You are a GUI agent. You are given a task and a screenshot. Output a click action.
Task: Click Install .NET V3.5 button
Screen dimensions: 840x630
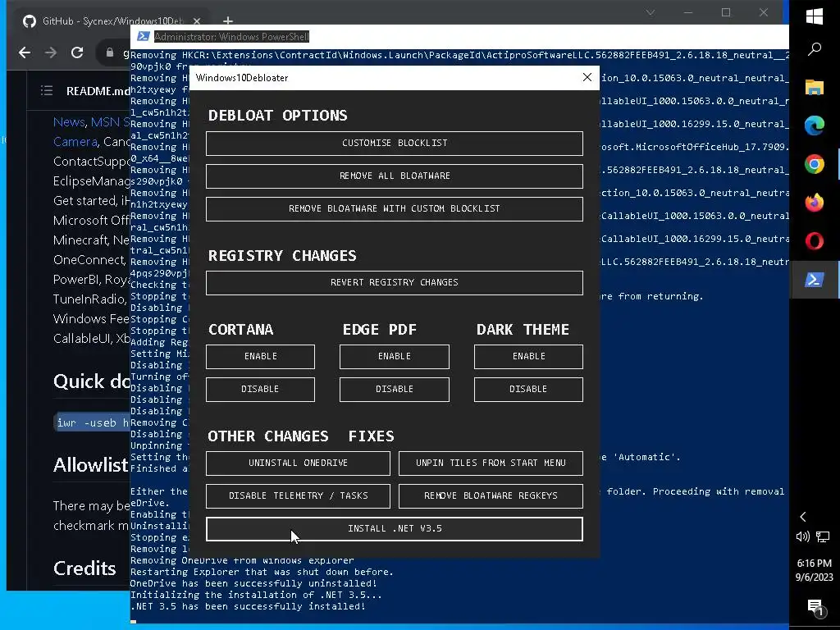[x=395, y=529]
